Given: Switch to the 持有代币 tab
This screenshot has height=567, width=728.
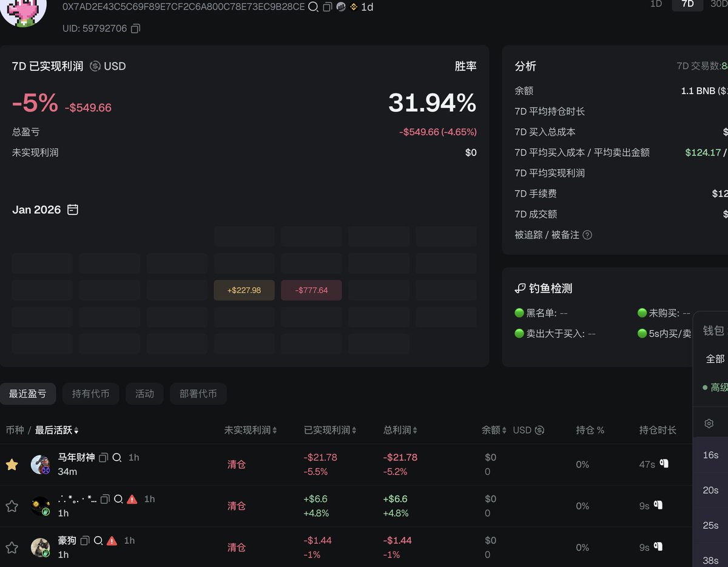Looking at the screenshot, I should 90,393.
